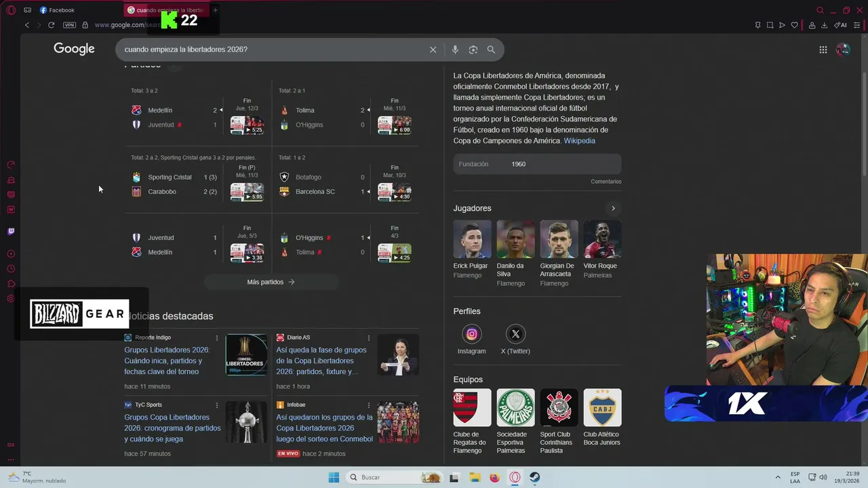
Task: Click Más partidos button
Action: point(271,282)
